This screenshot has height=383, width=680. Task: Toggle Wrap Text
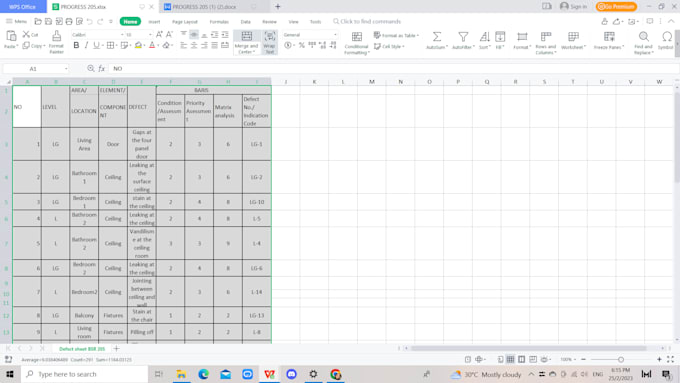click(x=269, y=42)
